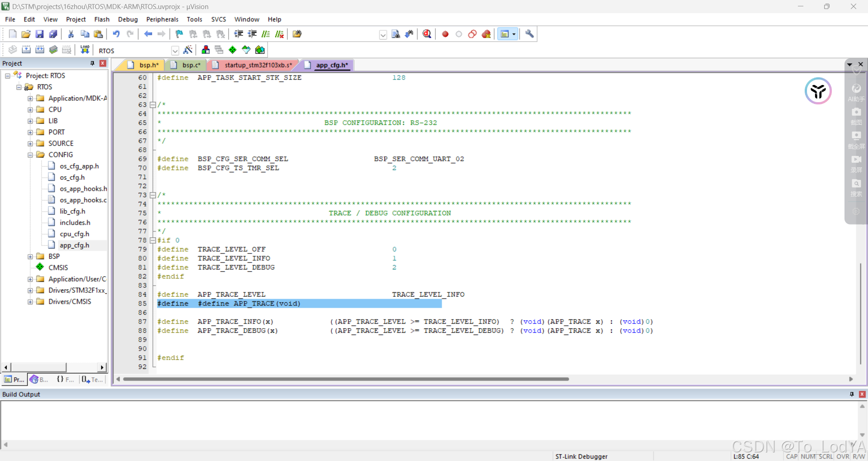Open a file with the Open folder icon
868x461 pixels.
[x=26, y=34]
